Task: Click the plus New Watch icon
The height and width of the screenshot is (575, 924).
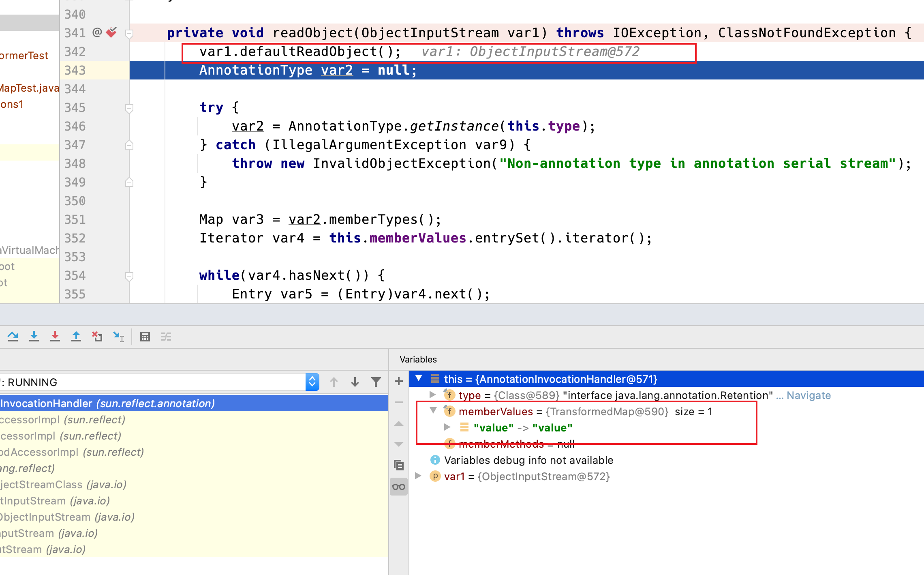Action: tap(399, 381)
